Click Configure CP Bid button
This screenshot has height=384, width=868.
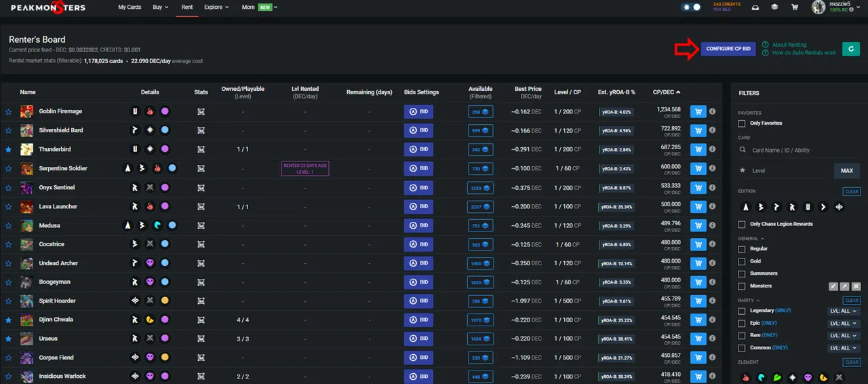(x=728, y=49)
